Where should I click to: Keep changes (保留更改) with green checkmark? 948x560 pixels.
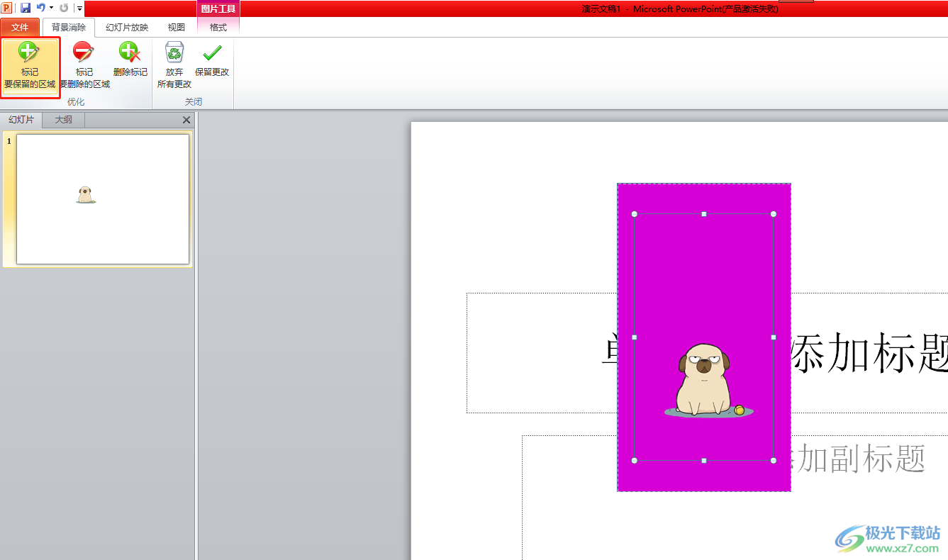point(212,60)
